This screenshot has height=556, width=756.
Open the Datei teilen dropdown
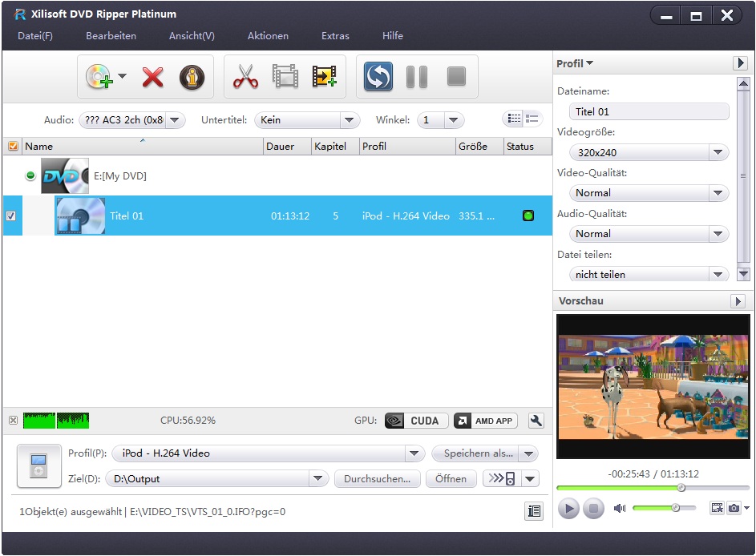click(x=718, y=274)
